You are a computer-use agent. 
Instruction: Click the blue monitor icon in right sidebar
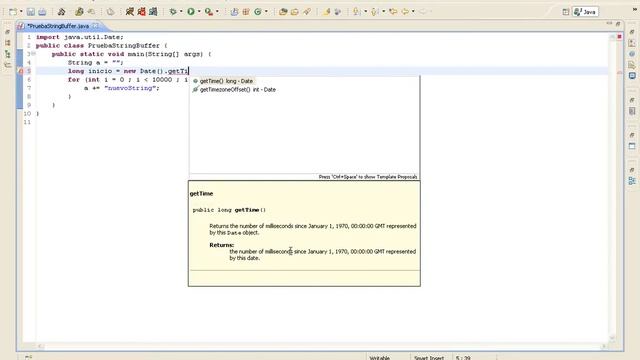[632, 76]
